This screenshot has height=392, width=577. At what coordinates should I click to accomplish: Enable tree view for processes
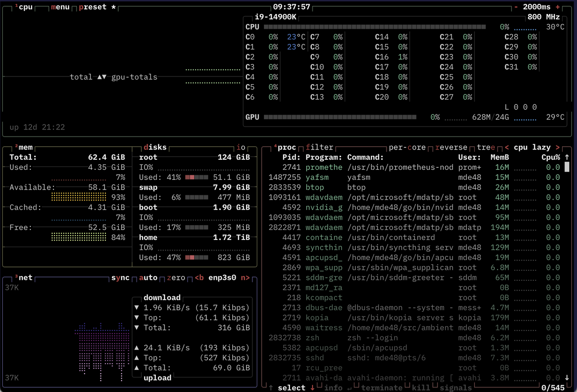(x=486, y=147)
